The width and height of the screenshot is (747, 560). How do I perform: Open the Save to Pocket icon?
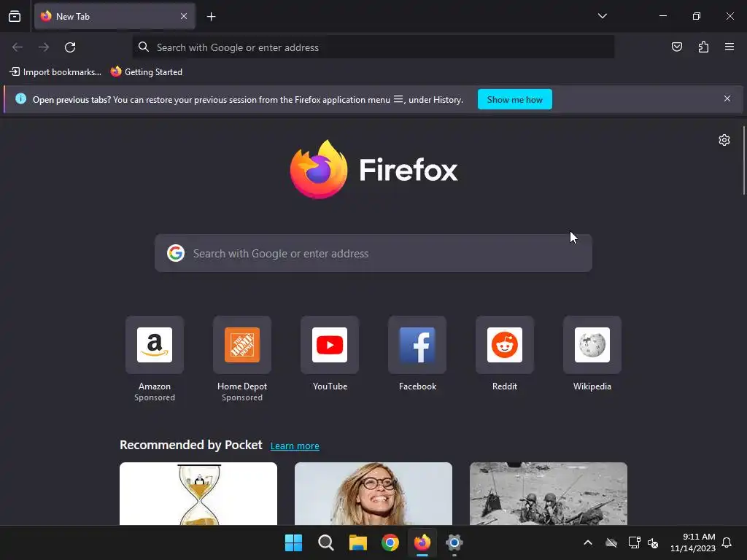(676, 47)
